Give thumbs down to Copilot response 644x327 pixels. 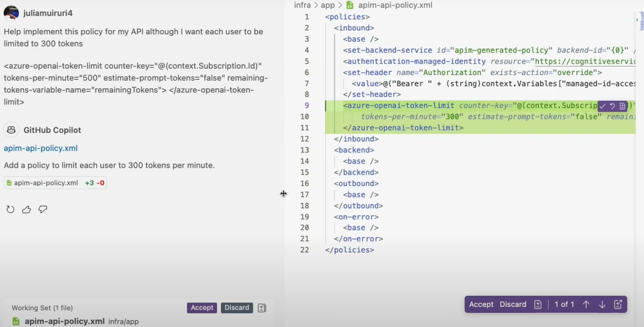(43, 209)
